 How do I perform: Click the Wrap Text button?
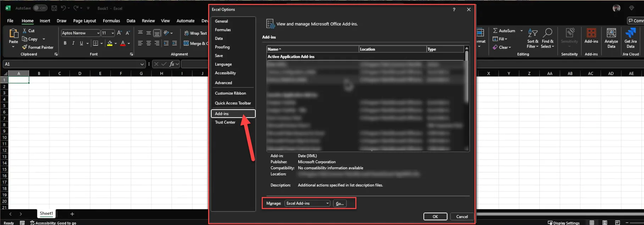(x=195, y=33)
